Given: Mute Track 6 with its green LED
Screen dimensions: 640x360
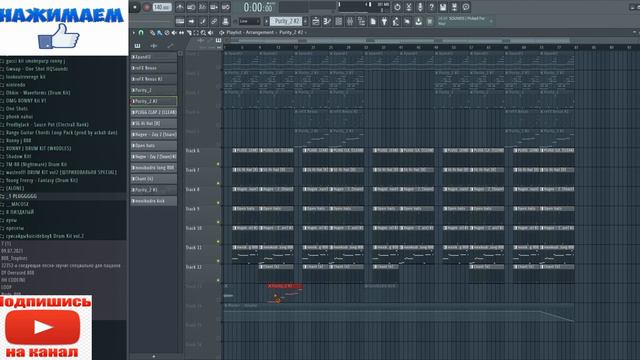Looking at the screenshot, I should pos(218,164).
